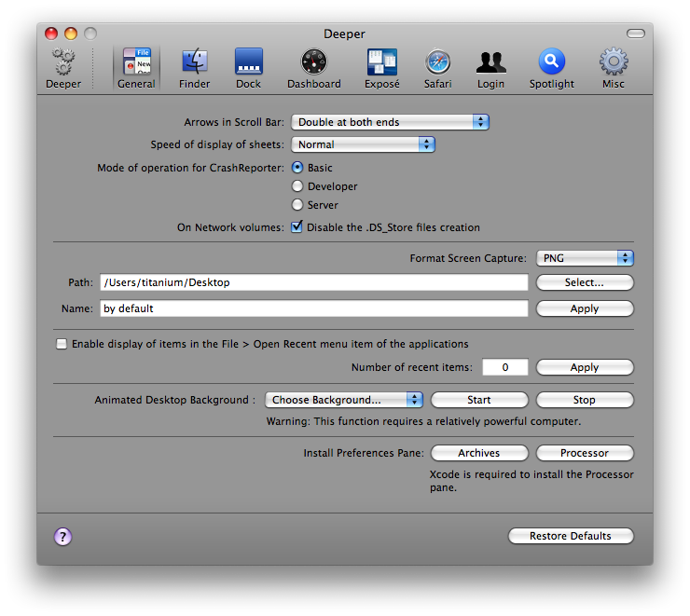690x616 pixels.
Task: Click the Path field with /Users/titanium/Desktop
Action: [313, 282]
